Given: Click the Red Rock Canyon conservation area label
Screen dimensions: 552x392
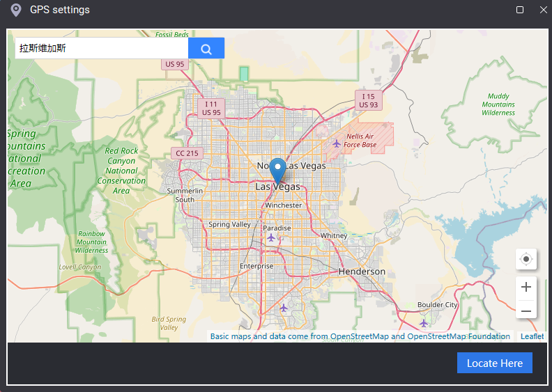Looking at the screenshot, I should tap(121, 170).
